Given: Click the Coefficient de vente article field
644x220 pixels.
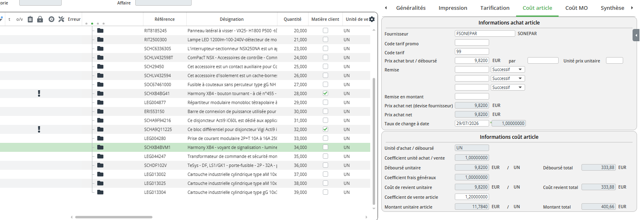Looking at the screenshot, I should 472,197.
